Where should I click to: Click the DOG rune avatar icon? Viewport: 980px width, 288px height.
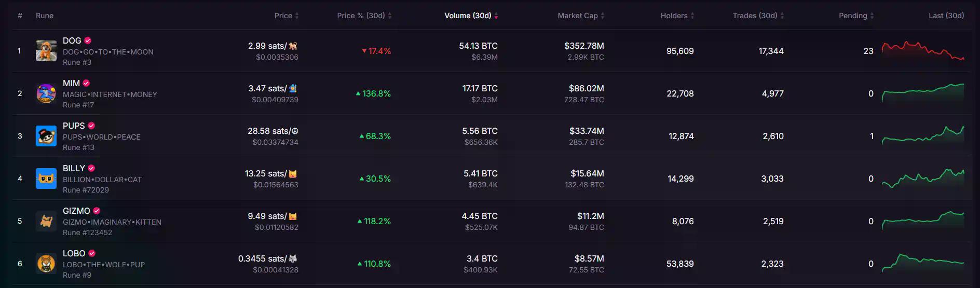click(x=46, y=51)
